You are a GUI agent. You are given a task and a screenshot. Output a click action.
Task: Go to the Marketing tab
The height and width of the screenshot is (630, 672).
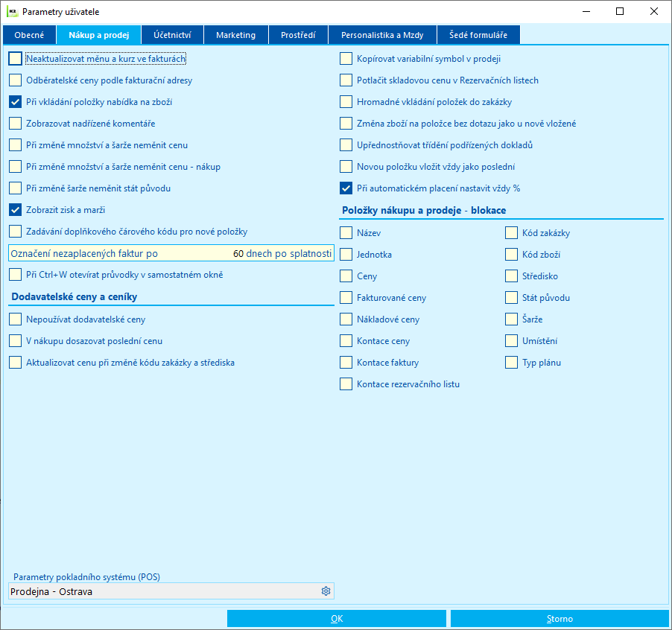(x=235, y=35)
